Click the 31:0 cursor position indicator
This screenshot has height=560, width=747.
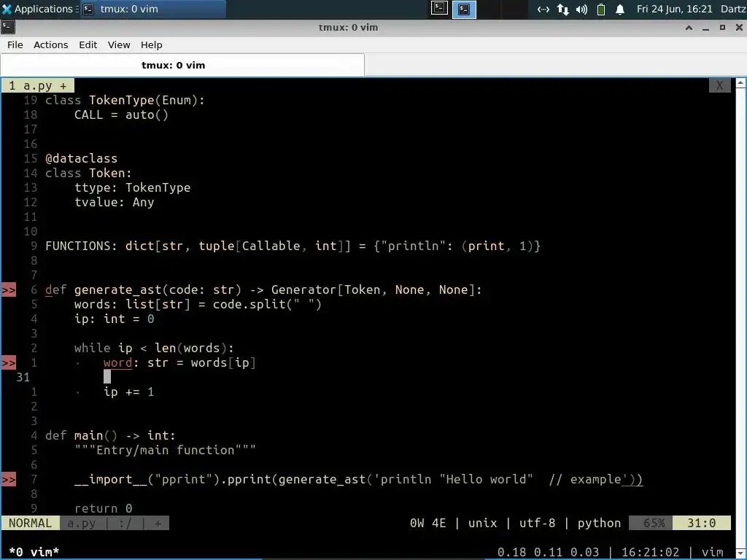[701, 524]
